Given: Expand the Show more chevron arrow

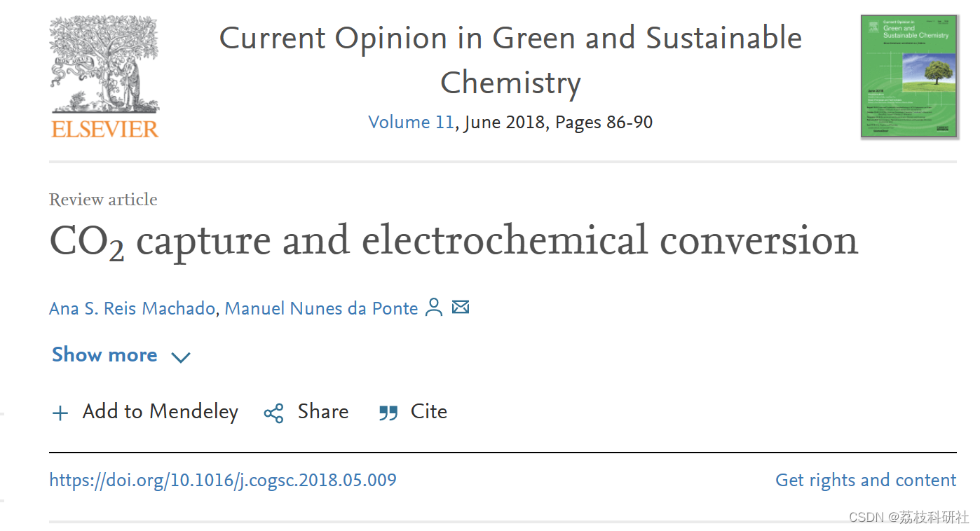Looking at the screenshot, I should (181, 357).
